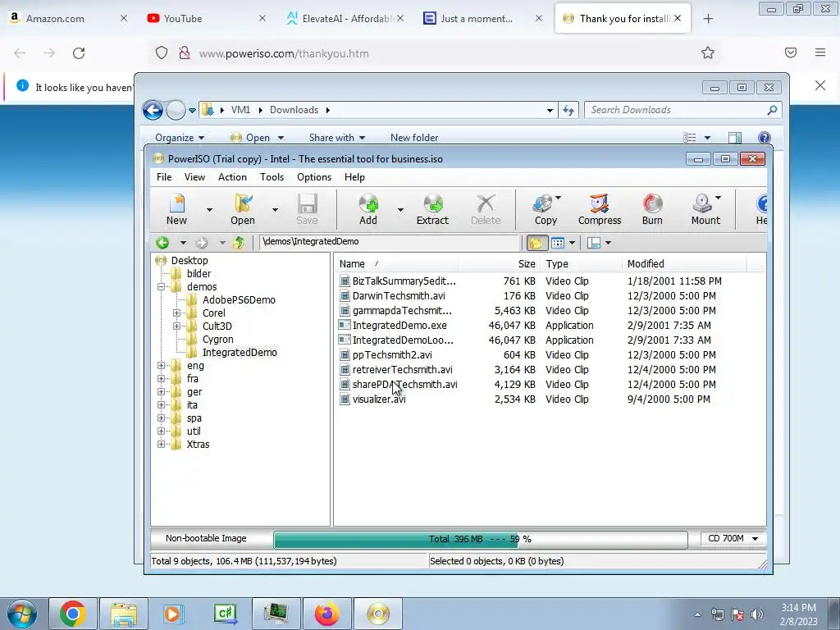Open the Action menu

232,177
